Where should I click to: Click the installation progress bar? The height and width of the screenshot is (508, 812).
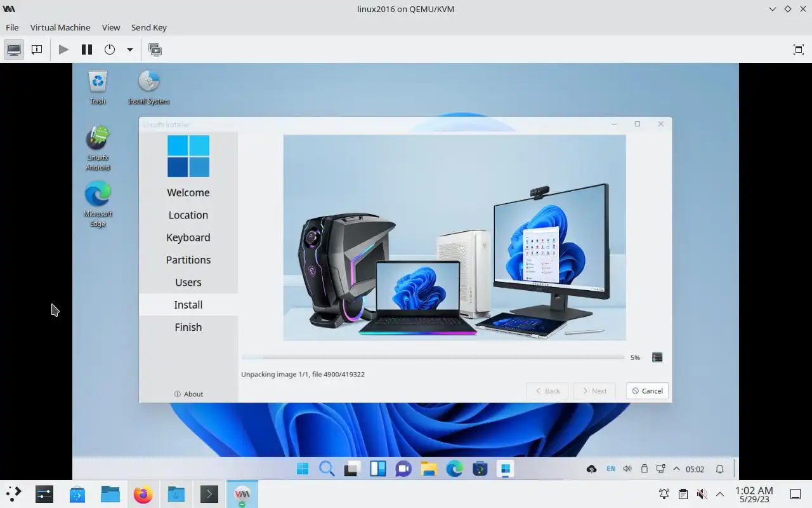coord(433,358)
